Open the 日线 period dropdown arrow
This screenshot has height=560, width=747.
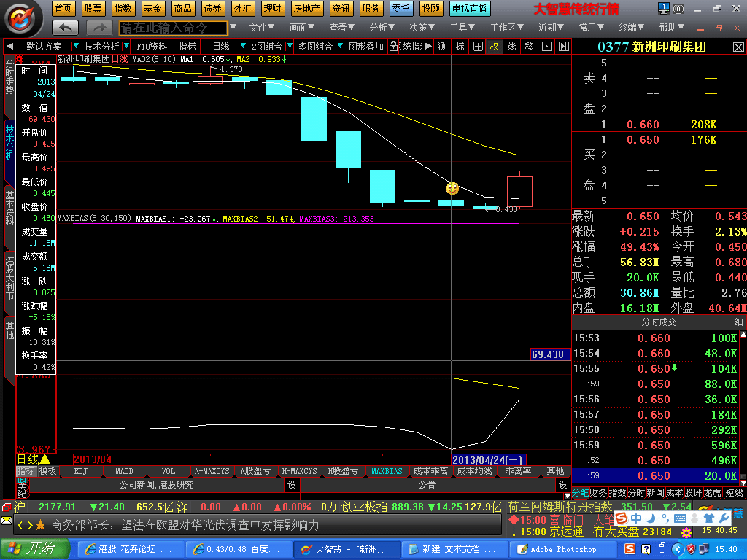pyautogui.click(x=243, y=46)
